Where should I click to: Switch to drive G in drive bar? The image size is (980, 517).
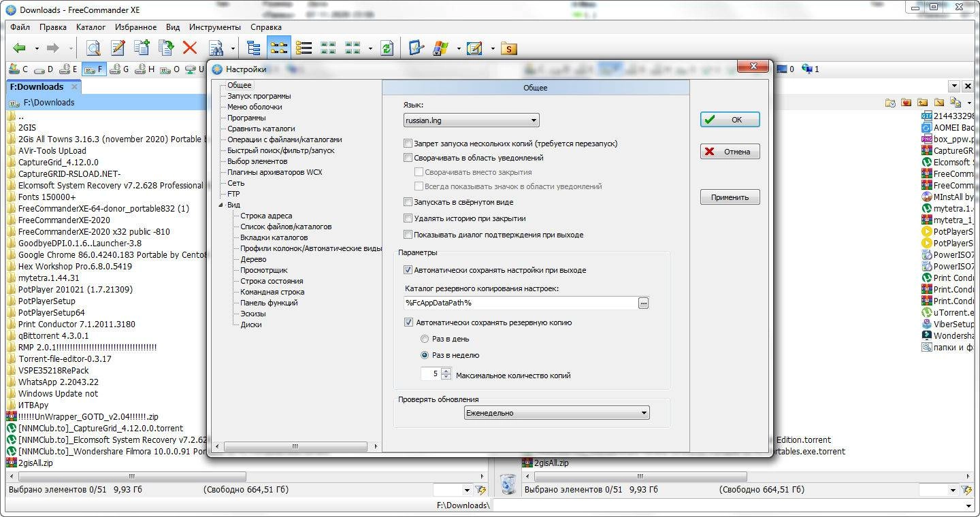tap(119, 69)
